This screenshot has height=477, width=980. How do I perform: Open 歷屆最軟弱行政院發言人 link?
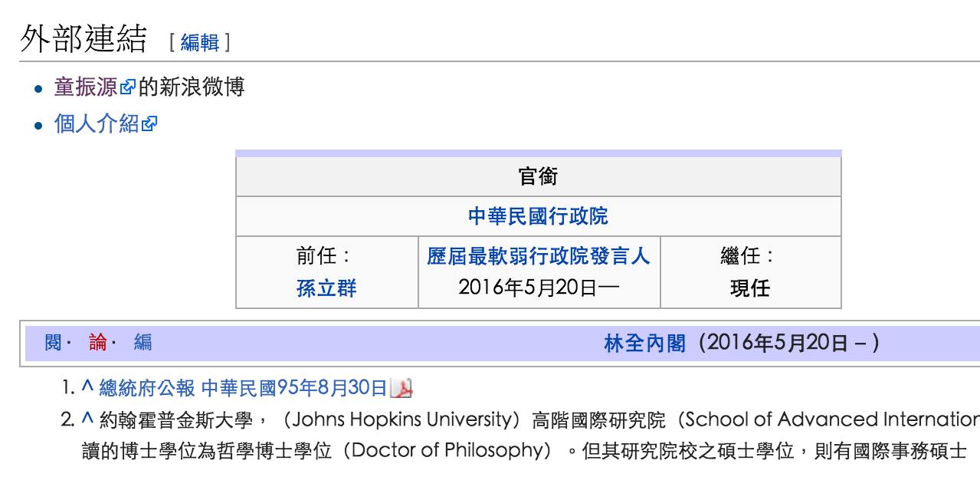(x=539, y=255)
